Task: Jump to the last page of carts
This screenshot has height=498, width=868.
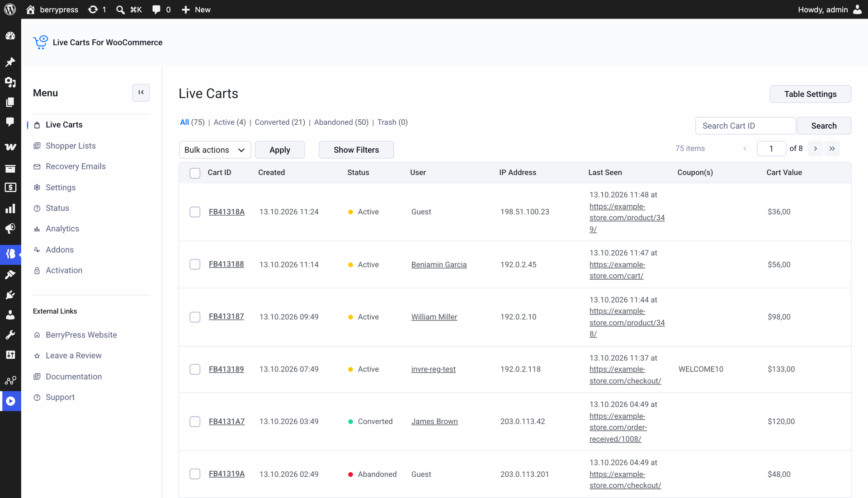Action: point(832,149)
